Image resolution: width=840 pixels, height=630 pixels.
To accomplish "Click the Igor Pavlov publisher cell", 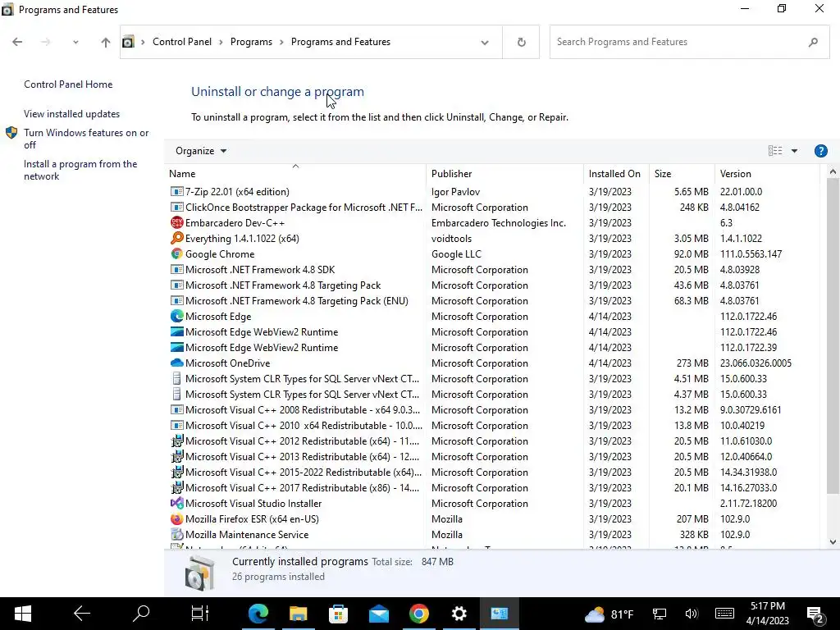I will pos(455,192).
